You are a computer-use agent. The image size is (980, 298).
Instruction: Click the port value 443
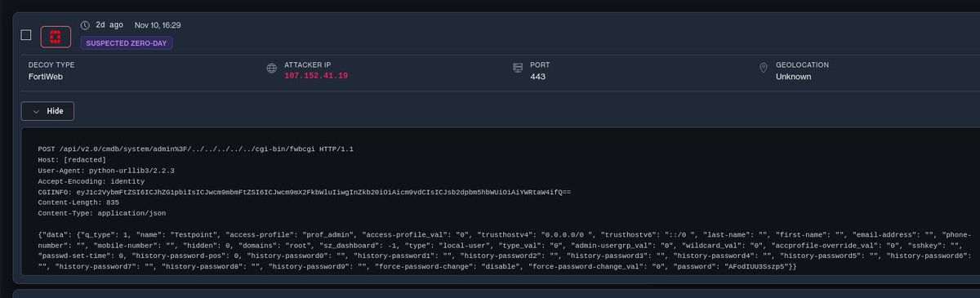[537, 77]
